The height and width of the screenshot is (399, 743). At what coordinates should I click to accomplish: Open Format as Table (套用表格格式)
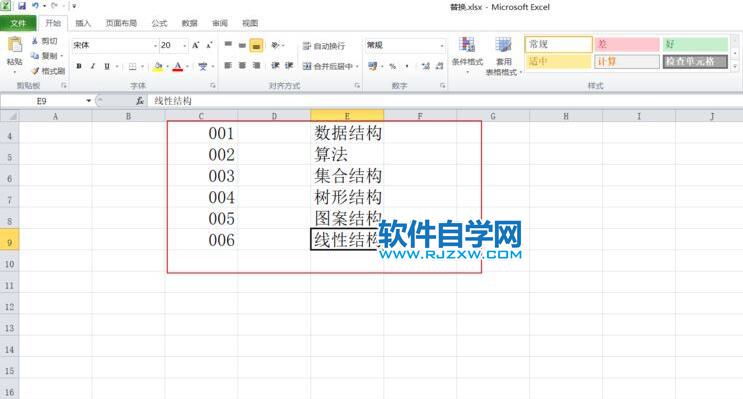point(503,55)
